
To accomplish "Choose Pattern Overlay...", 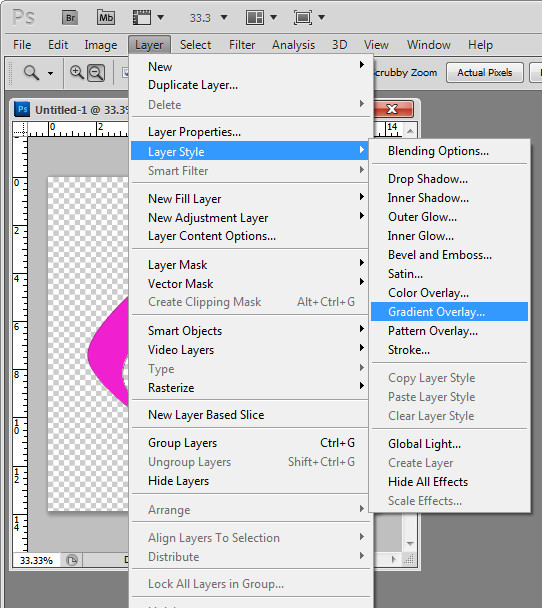I will pyautogui.click(x=450, y=331).
